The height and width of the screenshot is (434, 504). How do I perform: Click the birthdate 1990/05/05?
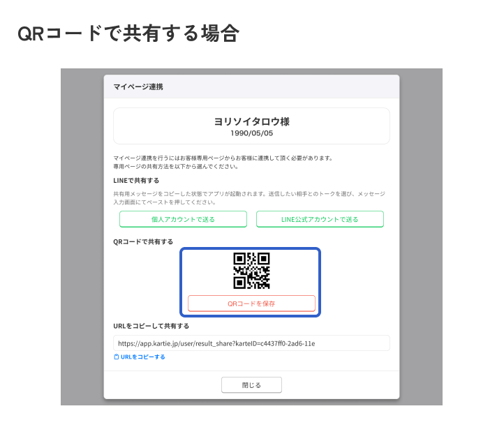click(252, 133)
